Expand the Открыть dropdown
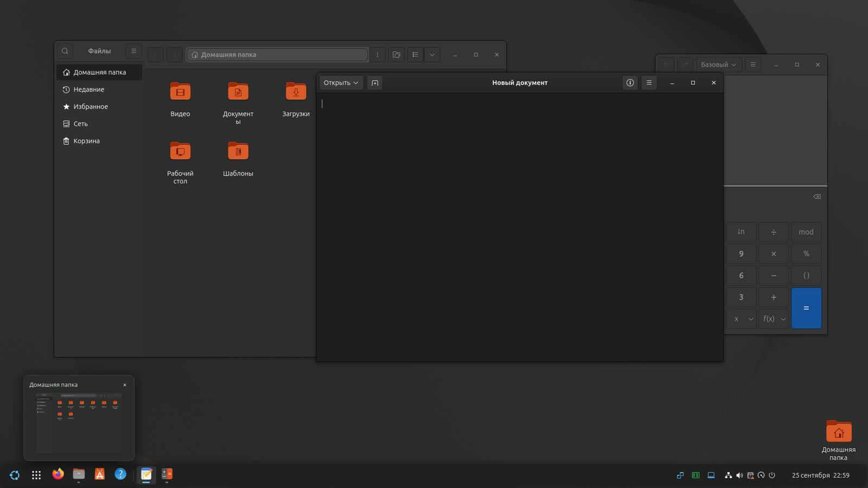The height and width of the screenshot is (488, 868). (x=341, y=83)
